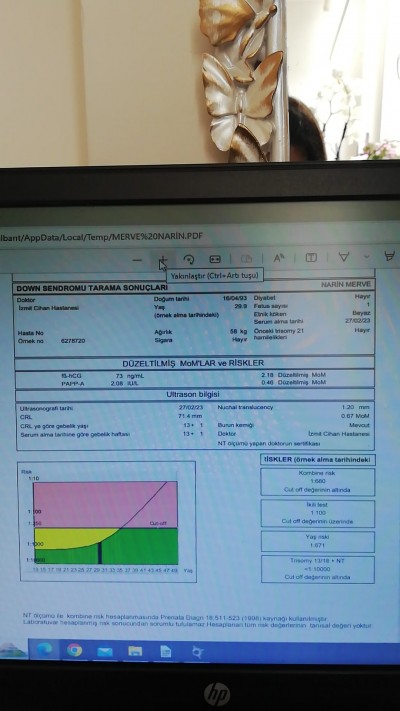Click the MERVE%20NARİN.PDF address bar

[102, 236]
